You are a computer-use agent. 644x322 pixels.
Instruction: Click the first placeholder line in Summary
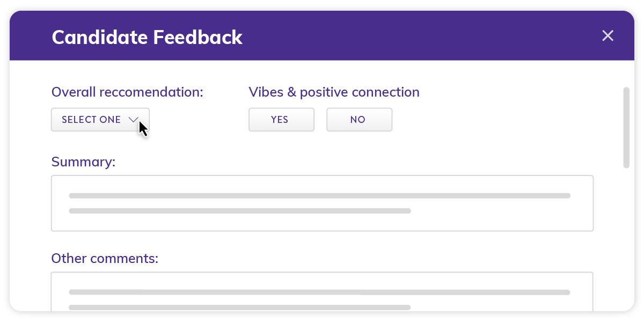(x=319, y=195)
